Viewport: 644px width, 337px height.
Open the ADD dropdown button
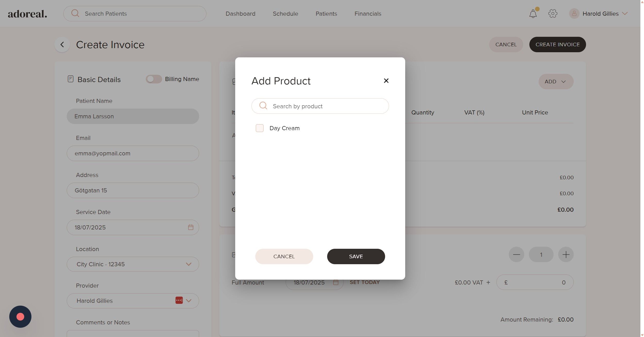556,82
